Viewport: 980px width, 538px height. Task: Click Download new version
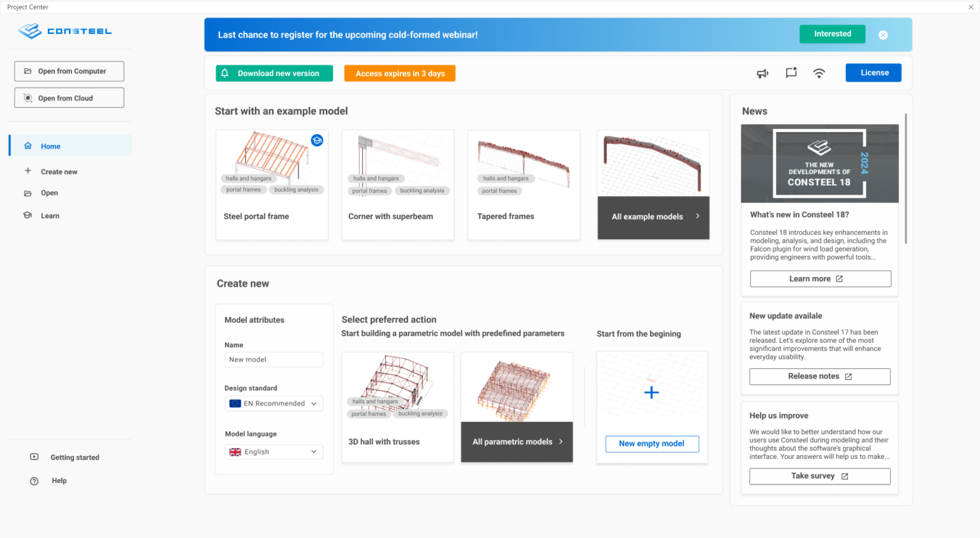point(274,73)
